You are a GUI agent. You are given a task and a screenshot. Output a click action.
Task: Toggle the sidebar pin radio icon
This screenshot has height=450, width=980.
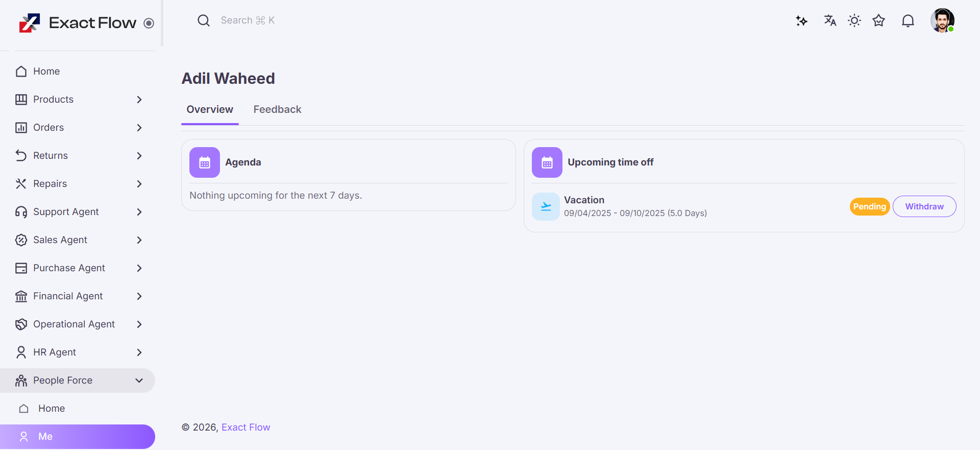pyautogui.click(x=149, y=23)
